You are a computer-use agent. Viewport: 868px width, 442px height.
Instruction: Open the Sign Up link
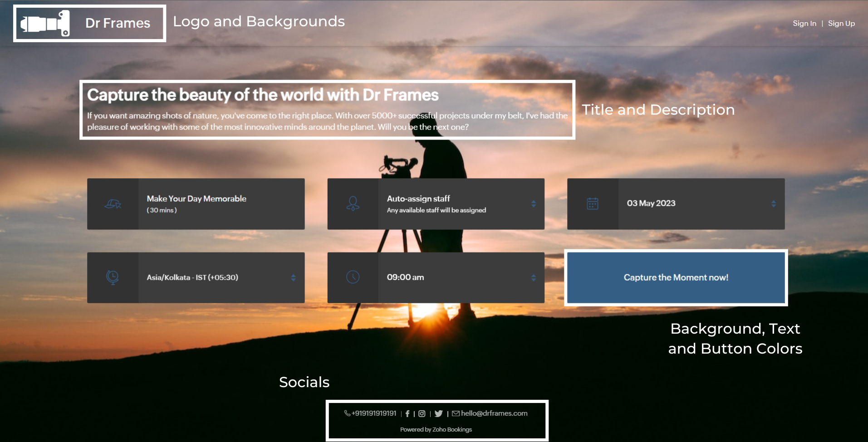point(841,24)
